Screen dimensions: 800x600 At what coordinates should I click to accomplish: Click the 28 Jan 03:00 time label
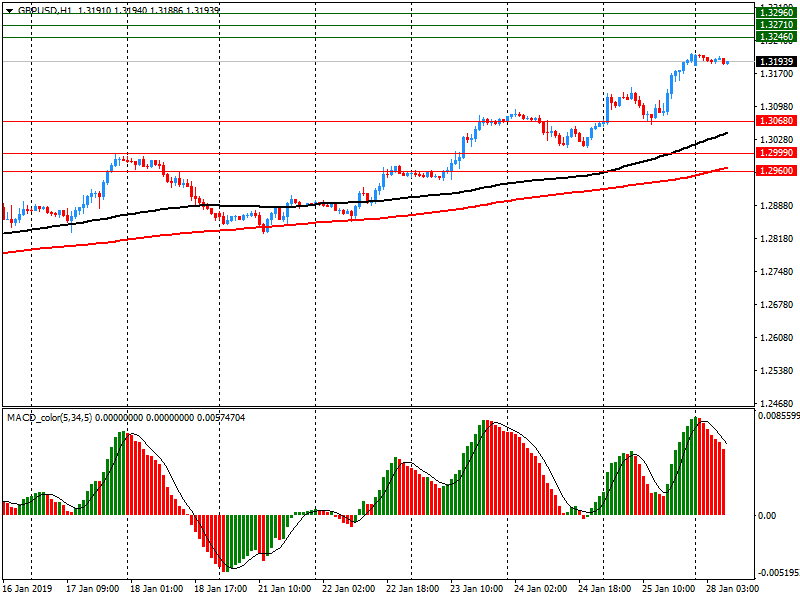(x=733, y=588)
